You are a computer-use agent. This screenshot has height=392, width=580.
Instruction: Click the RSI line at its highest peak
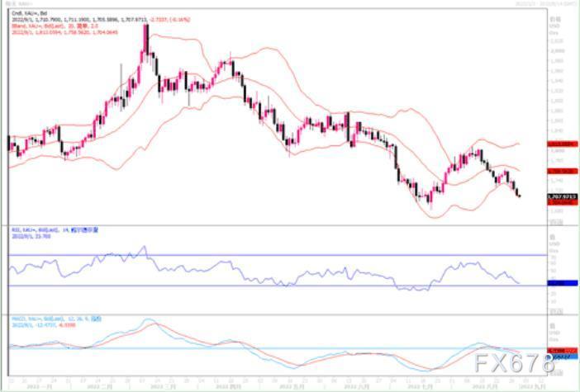144,246
